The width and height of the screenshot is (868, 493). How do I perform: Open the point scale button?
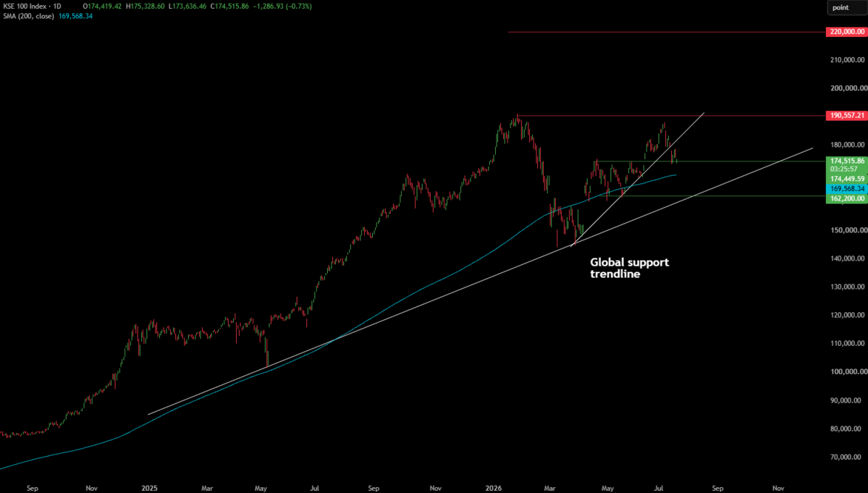(846, 7)
